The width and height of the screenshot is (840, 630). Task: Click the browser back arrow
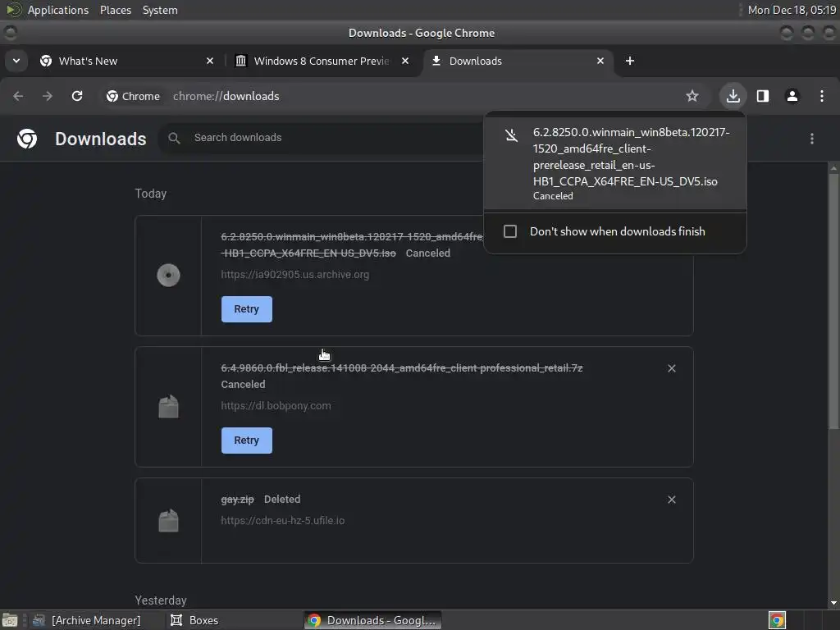(18, 96)
